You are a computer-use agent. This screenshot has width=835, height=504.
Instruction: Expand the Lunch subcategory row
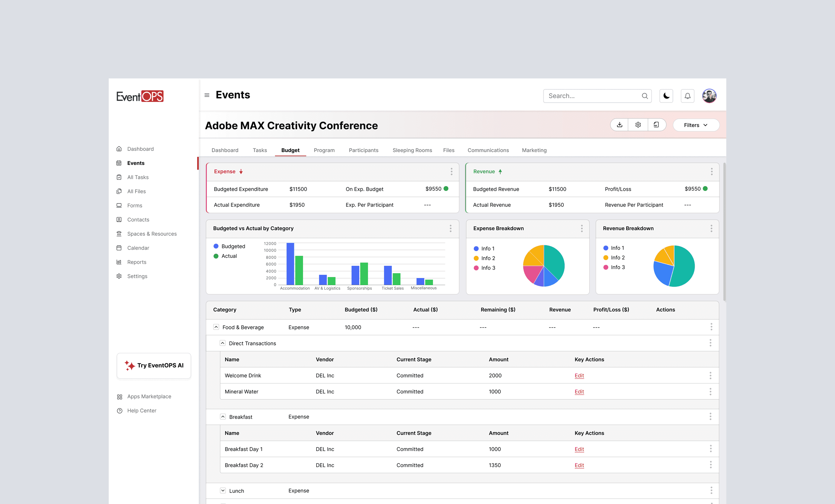[223, 490]
